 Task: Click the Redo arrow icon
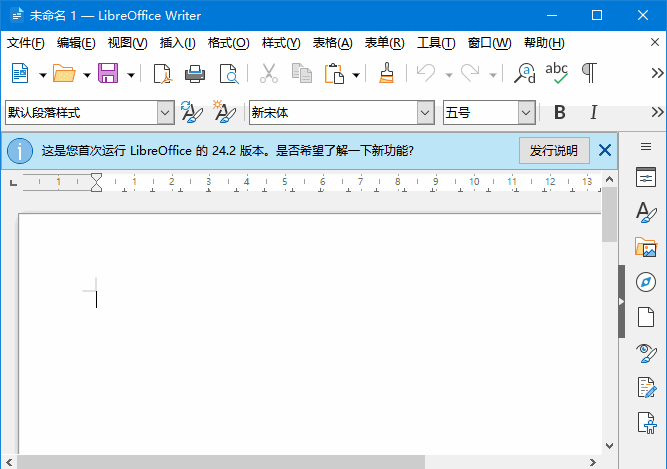pyautogui.click(x=470, y=74)
